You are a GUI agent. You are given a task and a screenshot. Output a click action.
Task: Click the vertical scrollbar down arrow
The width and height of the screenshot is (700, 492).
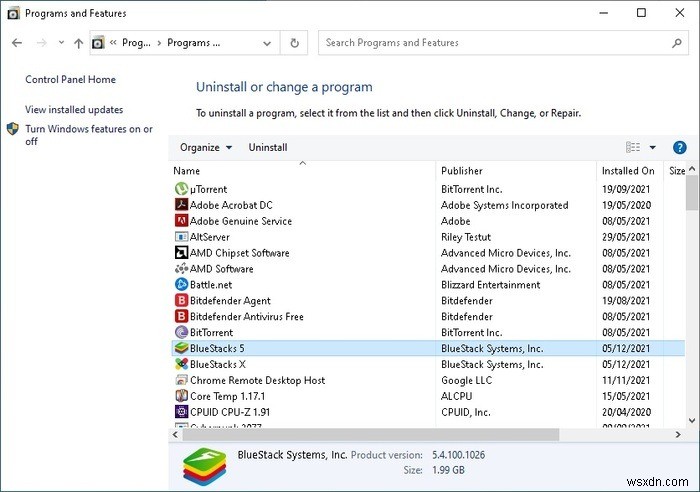(x=692, y=420)
